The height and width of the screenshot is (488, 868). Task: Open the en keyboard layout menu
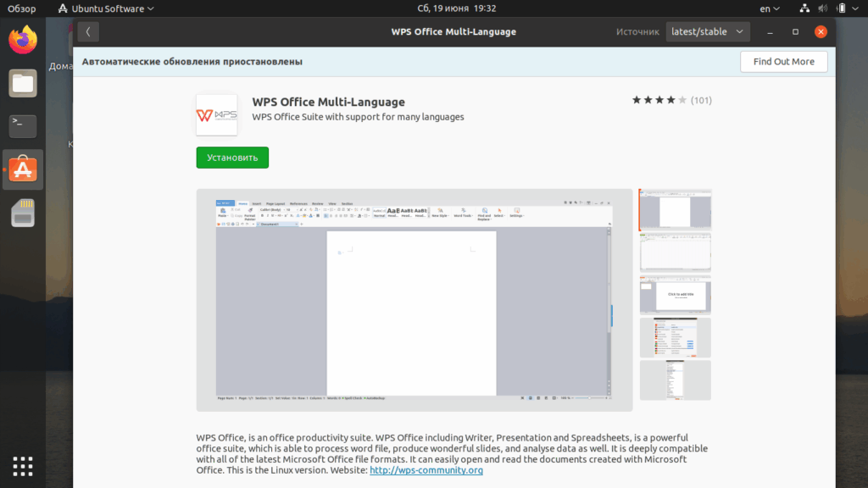[770, 8]
